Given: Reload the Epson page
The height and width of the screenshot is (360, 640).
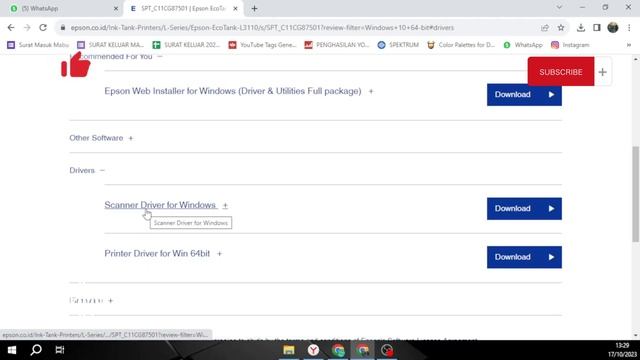Looking at the screenshot, I should [x=43, y=28].
